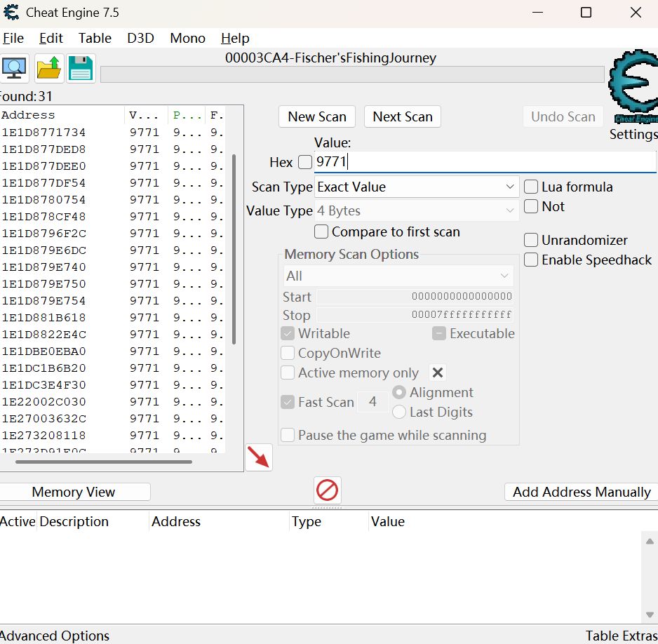Select result address 1E1D8780754
658x644 pixels.
pos(113,200)
